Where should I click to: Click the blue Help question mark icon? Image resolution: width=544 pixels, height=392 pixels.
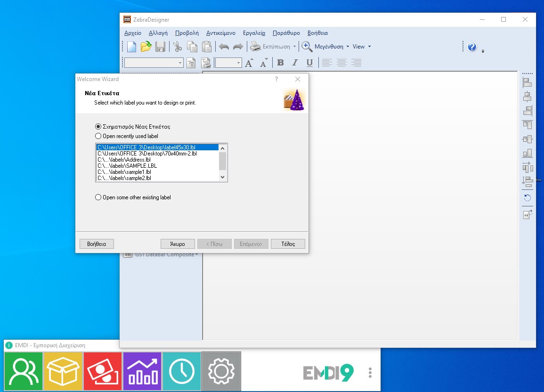pyautogui.click(x=472, y=47)
